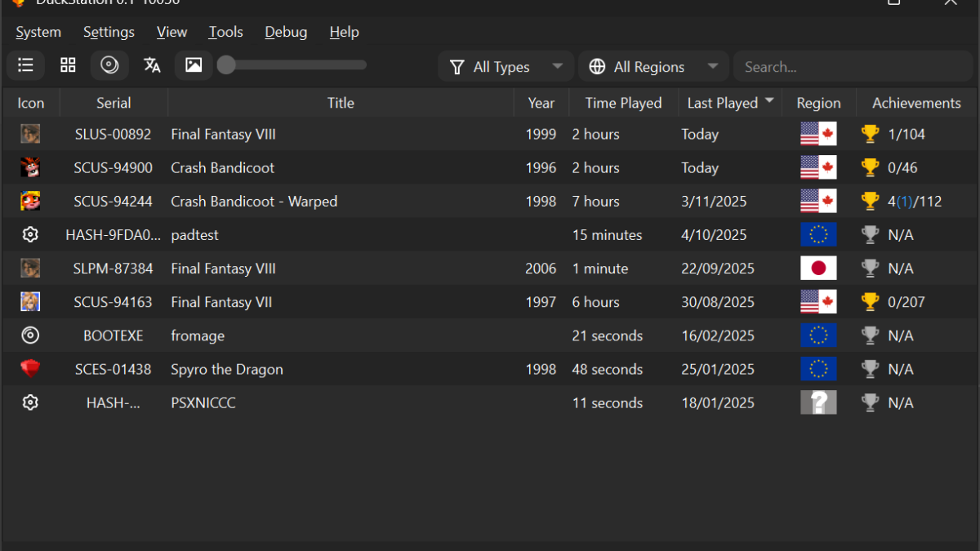Click the EU flag for padtest
Screen dimensions: 980x551
818,235
